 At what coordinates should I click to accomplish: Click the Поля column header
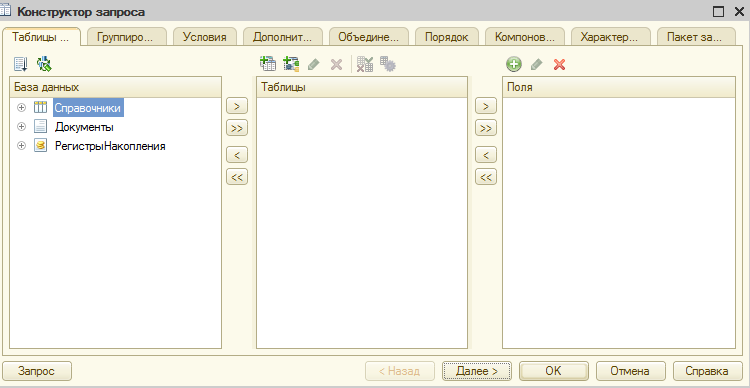[619, 87]
